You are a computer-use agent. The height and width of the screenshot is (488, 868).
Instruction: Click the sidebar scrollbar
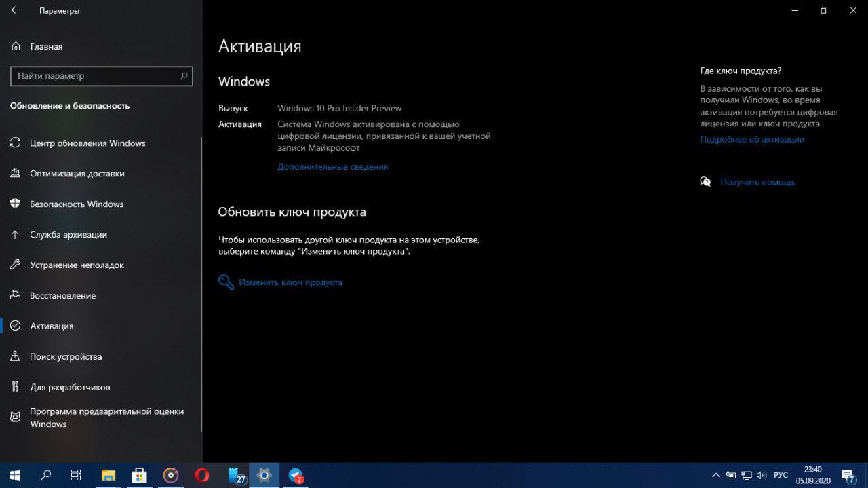(201, 284)
